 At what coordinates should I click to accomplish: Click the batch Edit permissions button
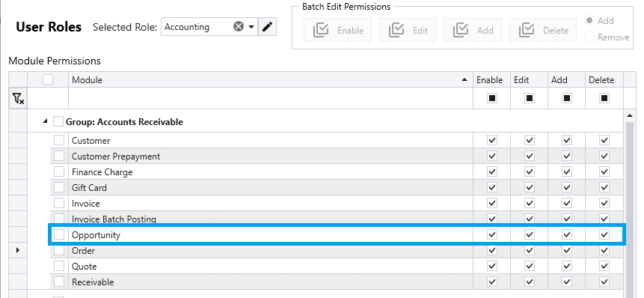[408, 30]
